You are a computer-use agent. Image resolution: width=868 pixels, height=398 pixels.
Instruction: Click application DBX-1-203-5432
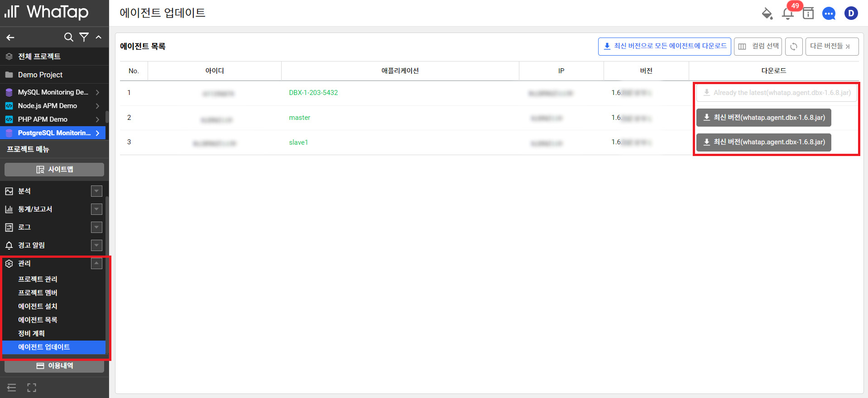pyautogui.click(x=313, y=93)
